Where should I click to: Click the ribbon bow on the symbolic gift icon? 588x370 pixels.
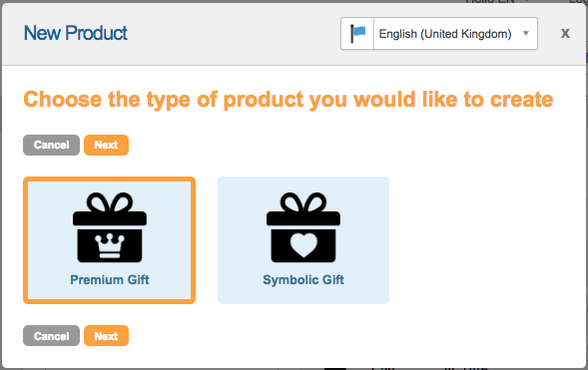pos(303,202)
